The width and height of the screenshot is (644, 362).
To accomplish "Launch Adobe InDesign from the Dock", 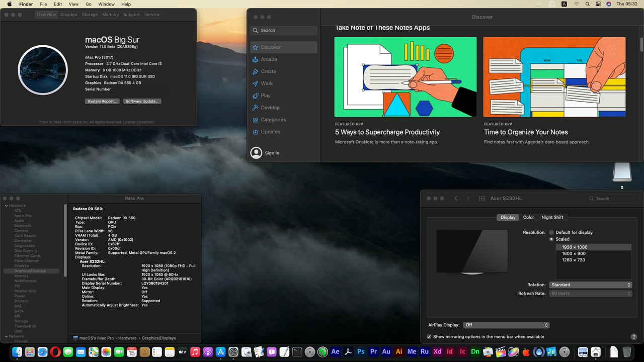I will 450,352.
